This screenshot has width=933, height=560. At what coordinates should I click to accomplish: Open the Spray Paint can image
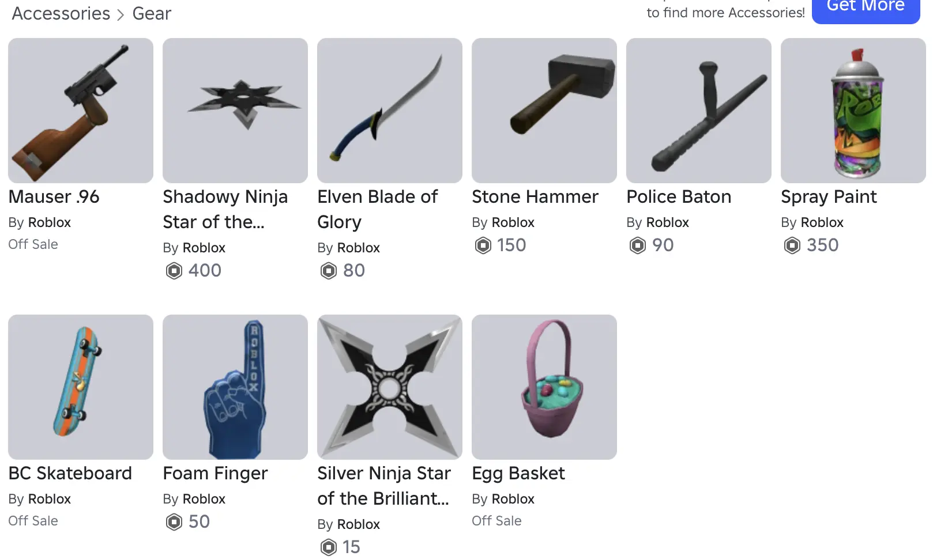point(853,111)
